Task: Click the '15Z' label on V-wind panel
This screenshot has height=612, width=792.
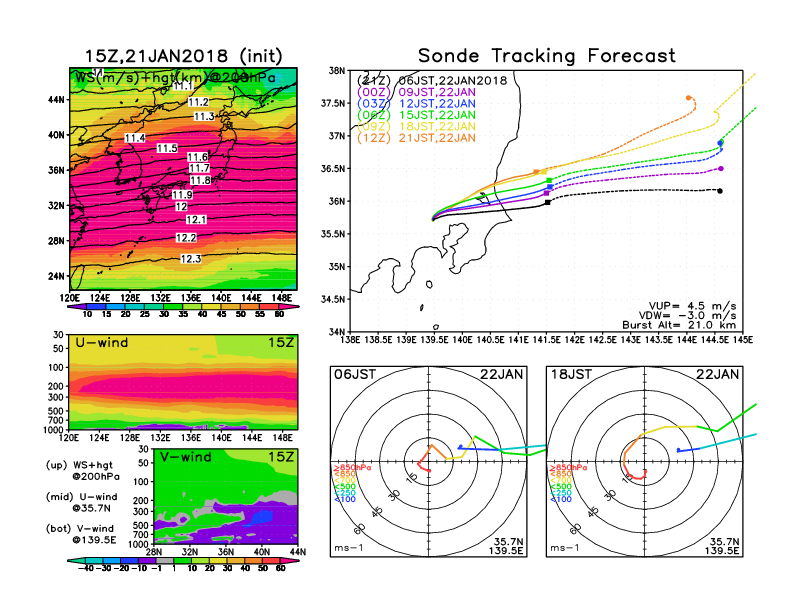Action: click(x=280, y=457)
